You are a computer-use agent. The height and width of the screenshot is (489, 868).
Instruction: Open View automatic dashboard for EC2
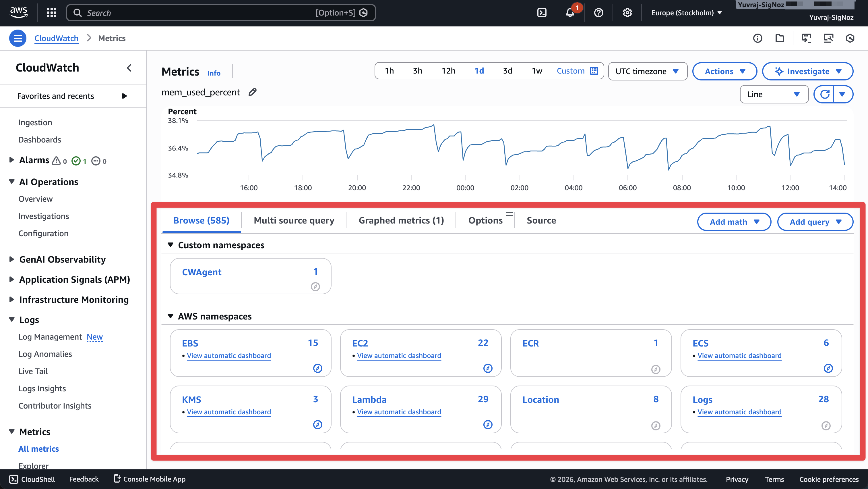(399, 355)
